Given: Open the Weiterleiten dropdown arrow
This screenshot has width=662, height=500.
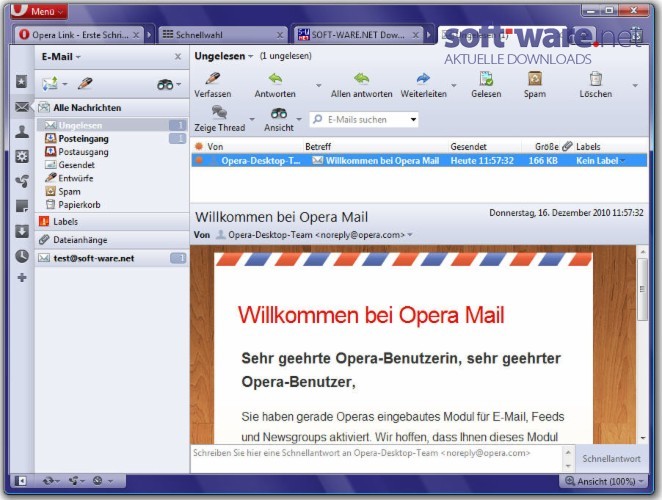Looking at the screenshot, I should point(454,85).
